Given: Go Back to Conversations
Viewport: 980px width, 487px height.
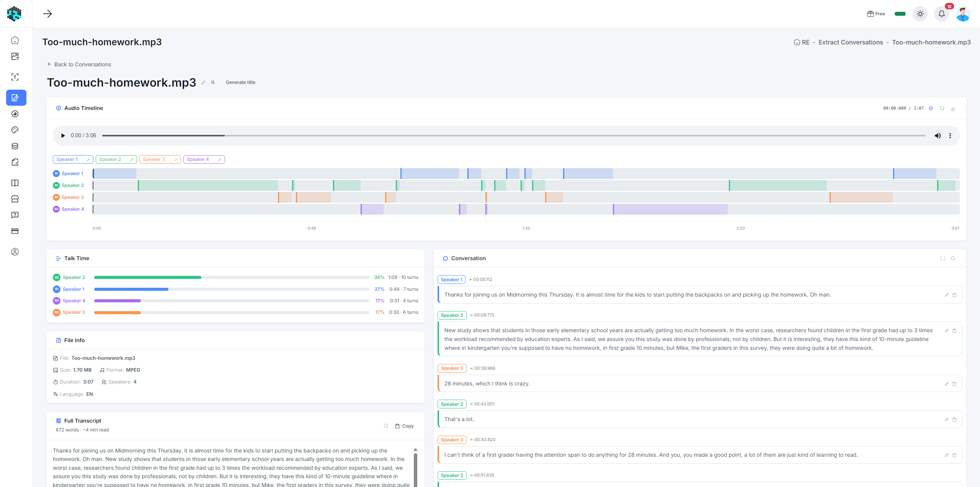Looking at the screenshot, I should click(79, 64).
